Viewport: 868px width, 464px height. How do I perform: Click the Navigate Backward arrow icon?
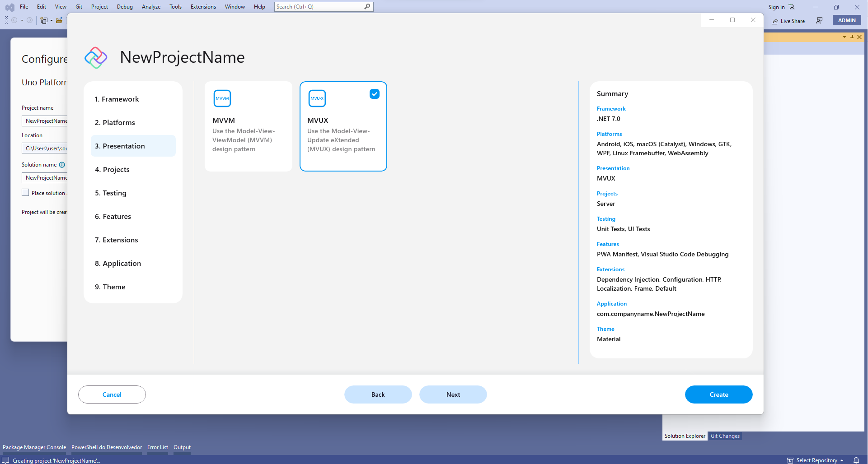(x=14, y=20)
